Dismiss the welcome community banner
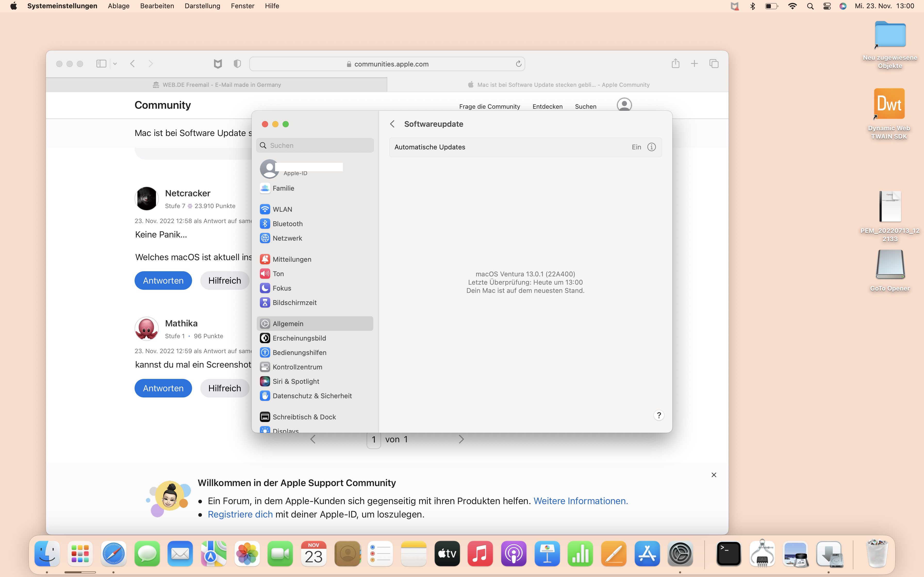The height and width of the screenshot is (577, 924). coord(714,475)
